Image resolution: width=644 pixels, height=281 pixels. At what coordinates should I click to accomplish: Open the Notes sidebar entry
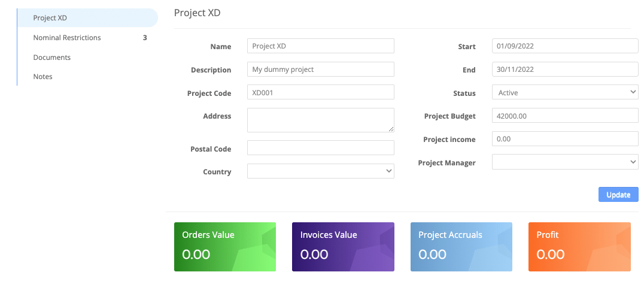point(87,77)
